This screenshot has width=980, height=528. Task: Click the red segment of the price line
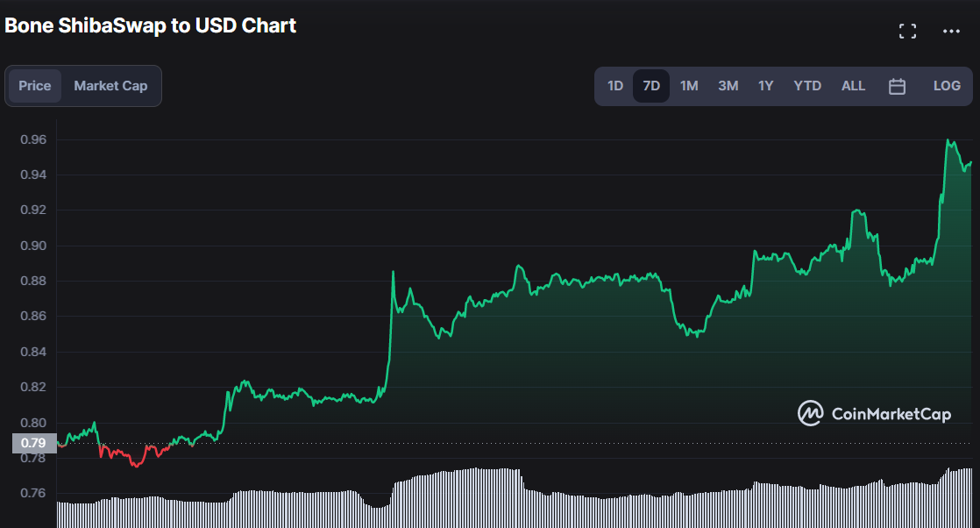pyautogui.click(x=134, y=455)
